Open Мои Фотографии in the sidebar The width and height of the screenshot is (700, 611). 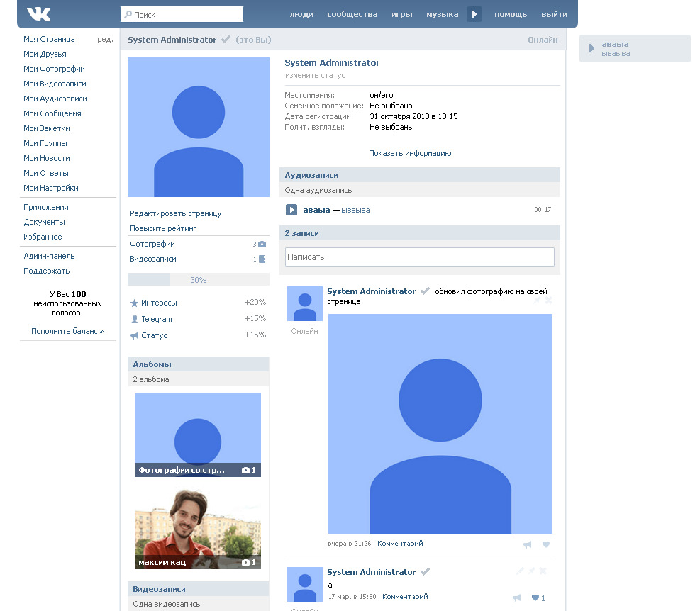tap(54, 69)
